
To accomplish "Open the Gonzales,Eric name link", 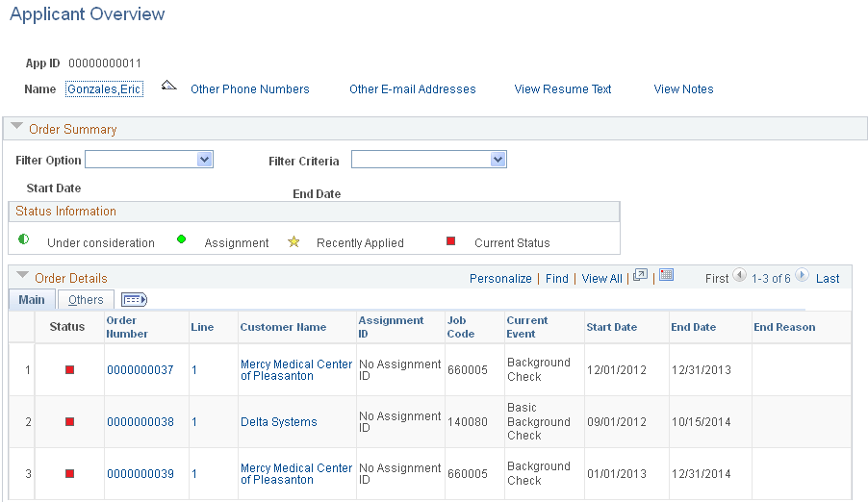I will (x=104, y=89).
